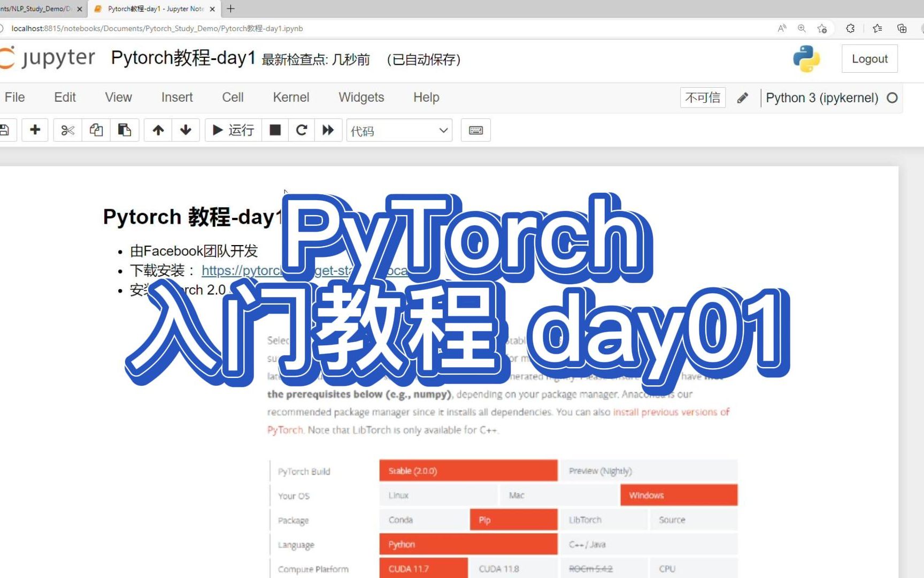Paste cells below using the clipboard icon
924x578 pixels.
tap(125, 130)
